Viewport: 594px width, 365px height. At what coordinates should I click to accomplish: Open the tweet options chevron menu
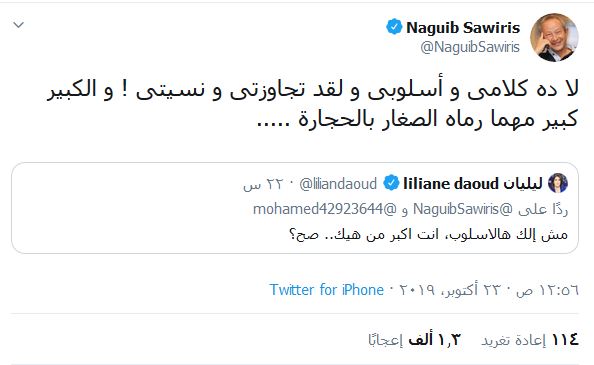(x=18, y=25)
